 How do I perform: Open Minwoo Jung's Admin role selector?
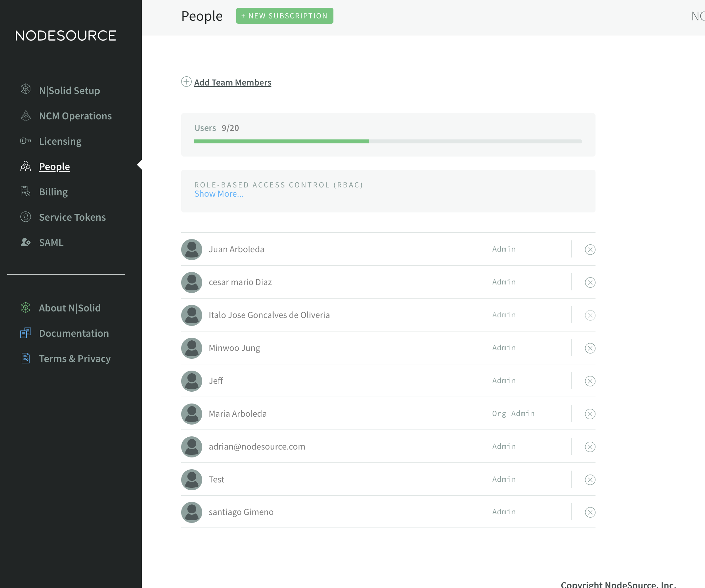(503, 348)
